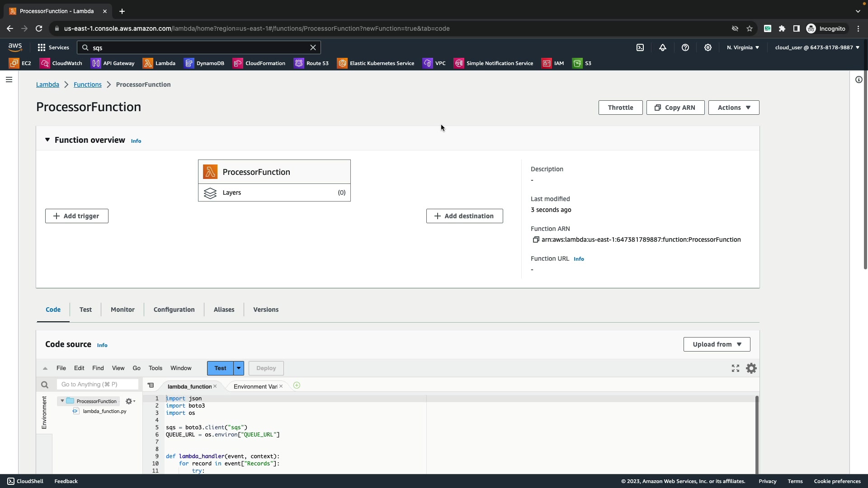Expand the Upload from dropdown
The image size is (868, 488).
(x=717, y=344)
